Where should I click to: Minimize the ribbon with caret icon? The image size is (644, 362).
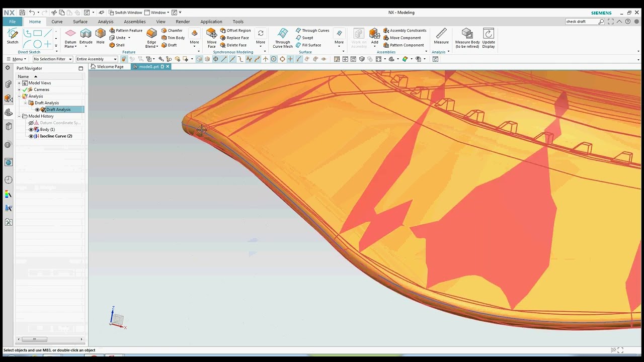[620, 22]
